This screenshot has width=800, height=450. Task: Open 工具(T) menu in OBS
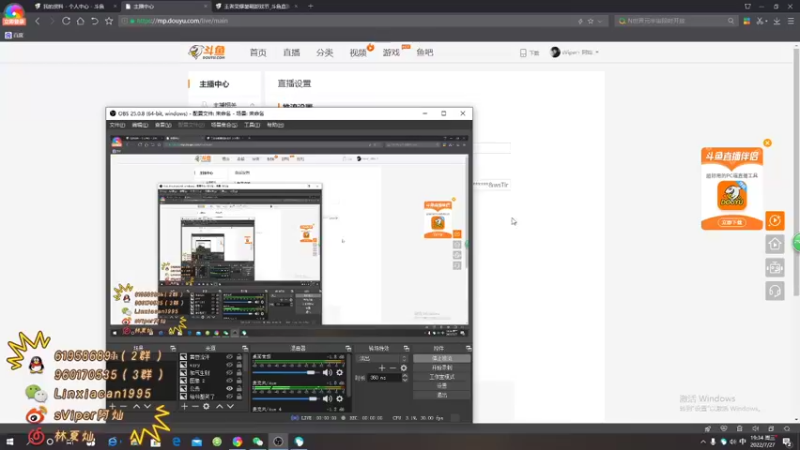point(252,125)
